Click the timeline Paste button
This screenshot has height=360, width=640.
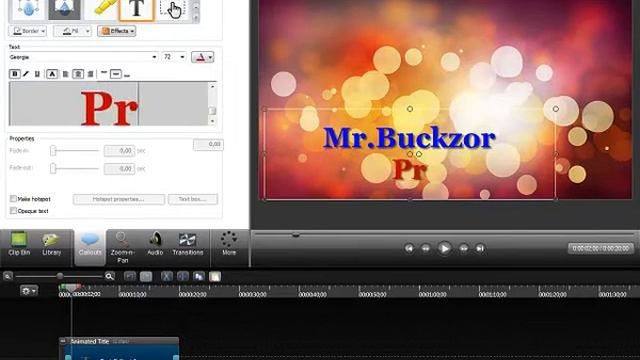215,276
